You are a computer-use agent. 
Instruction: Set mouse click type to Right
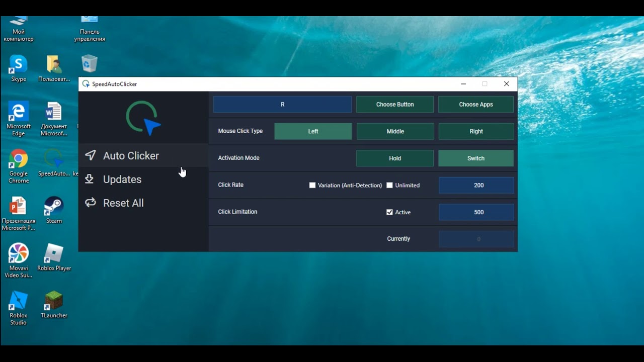475,131
